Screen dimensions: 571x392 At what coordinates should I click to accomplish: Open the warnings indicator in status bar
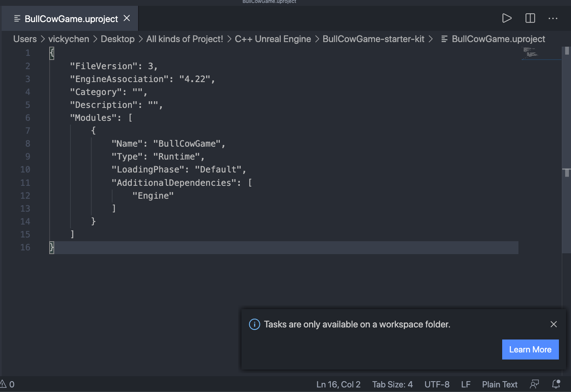click(8, 384)
